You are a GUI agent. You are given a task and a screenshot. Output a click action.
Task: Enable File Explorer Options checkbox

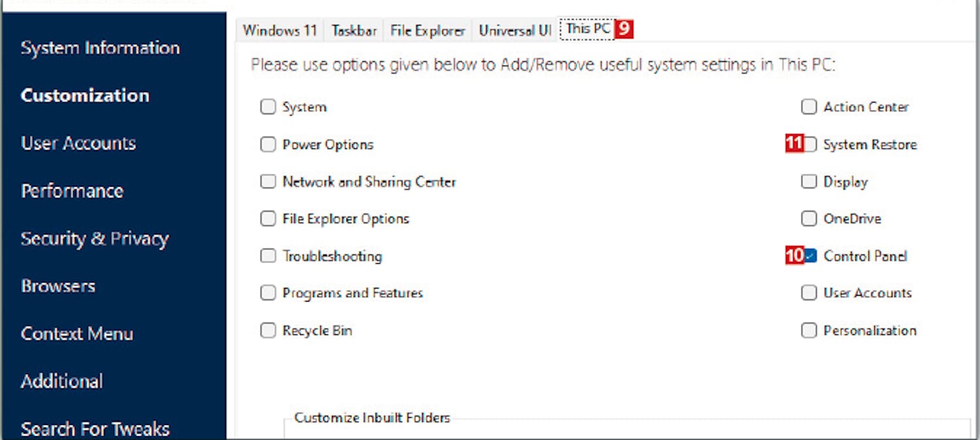click(x=268, y=219)
